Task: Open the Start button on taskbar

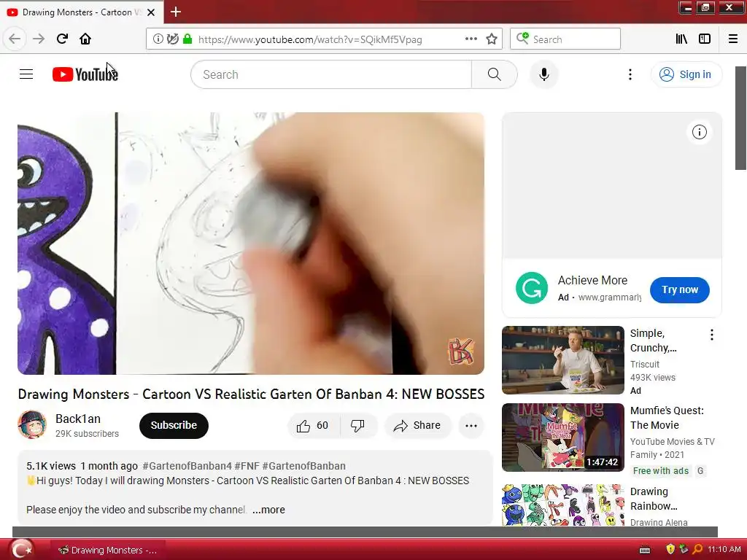Action: coord(21,550)
